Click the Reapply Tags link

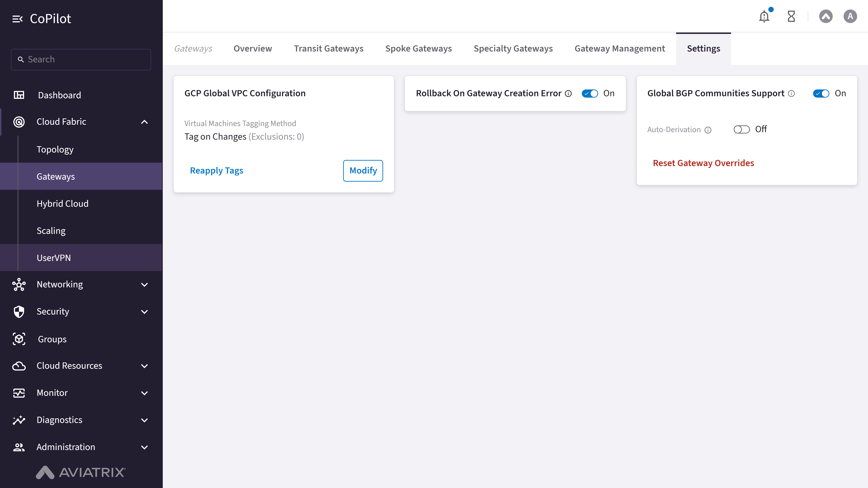[x=216, y=170]
